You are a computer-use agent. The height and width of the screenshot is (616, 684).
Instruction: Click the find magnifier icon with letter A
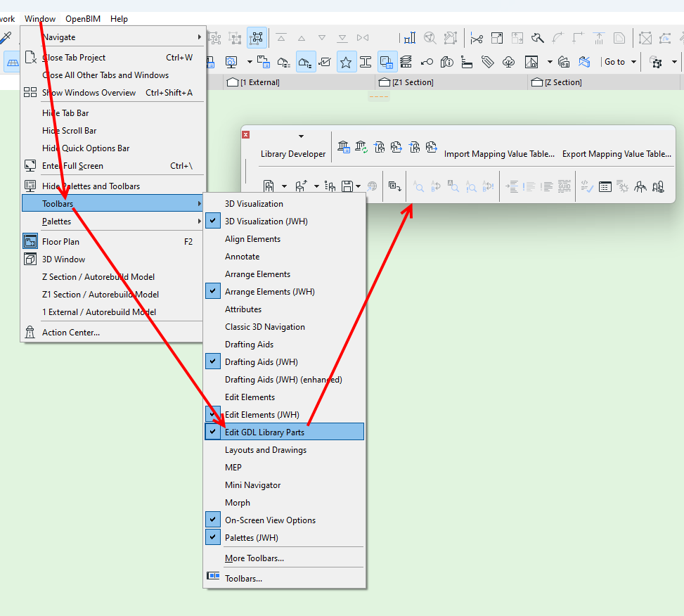pyautogui.click(x=418, y=187)
